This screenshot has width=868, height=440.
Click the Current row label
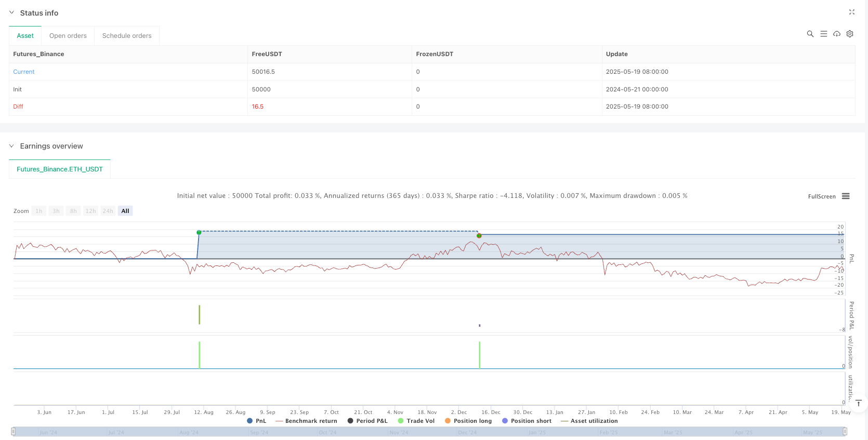(x=24, y=72)
